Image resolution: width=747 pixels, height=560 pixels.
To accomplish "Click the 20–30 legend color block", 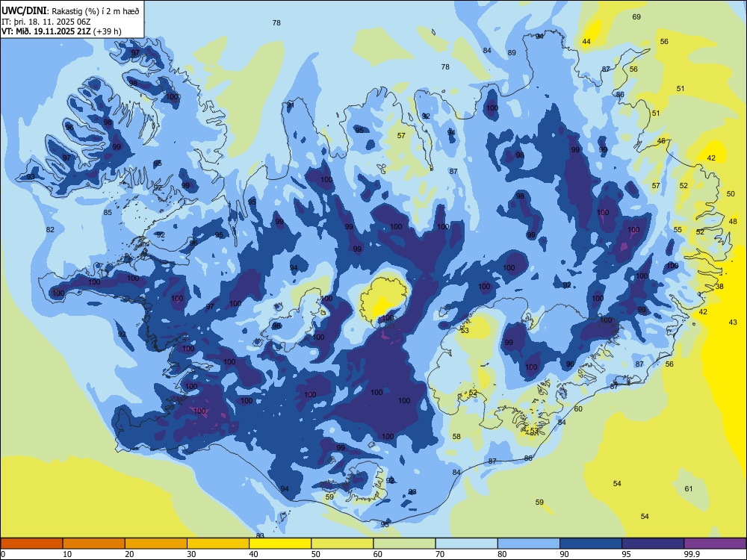I will click(156, 544).
